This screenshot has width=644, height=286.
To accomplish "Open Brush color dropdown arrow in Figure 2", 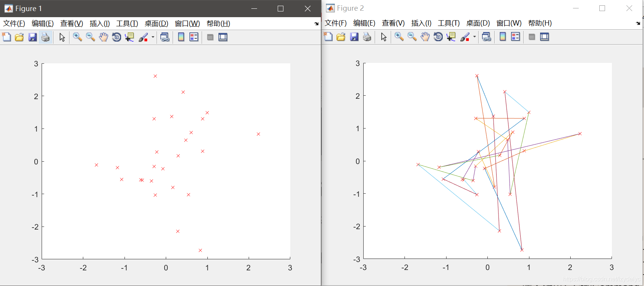I will [474, 37].
